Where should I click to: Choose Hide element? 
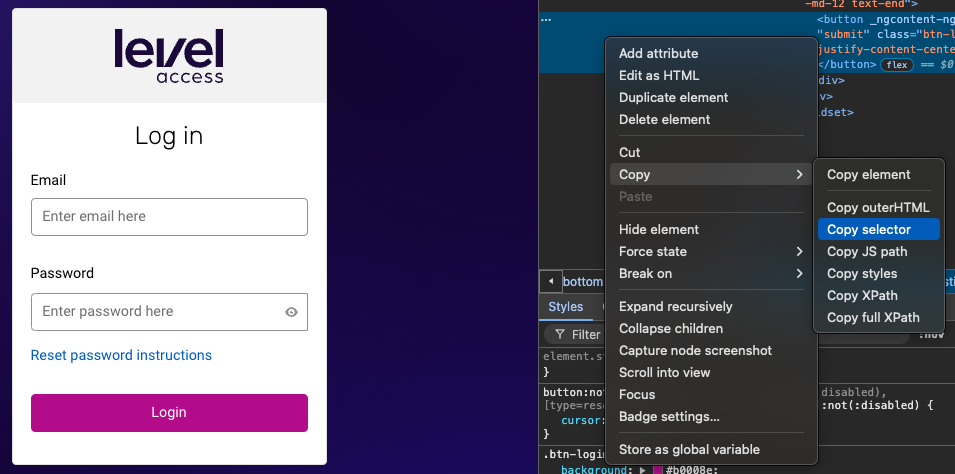[659, 230]
